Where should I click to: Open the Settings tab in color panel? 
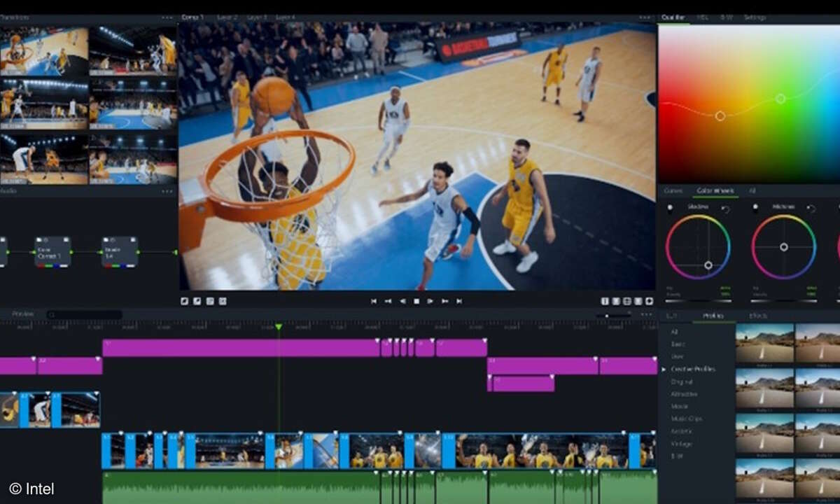(x=755, y=17)
